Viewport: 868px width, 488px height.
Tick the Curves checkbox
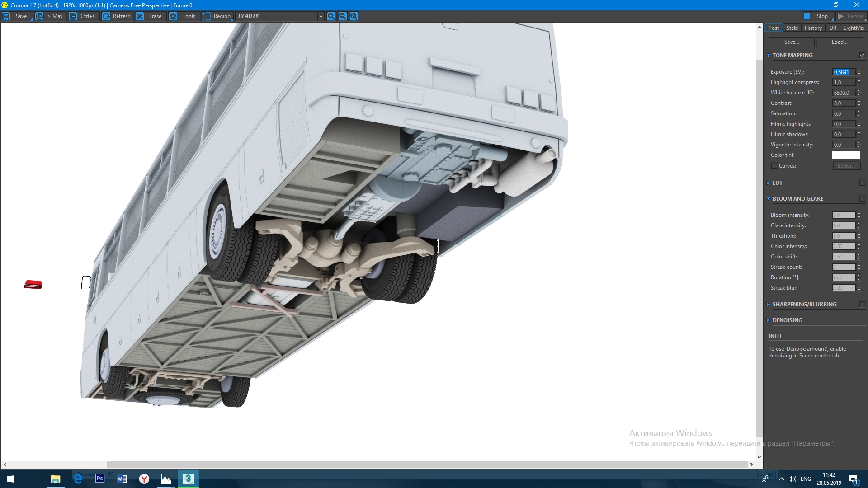click(774, 166)
